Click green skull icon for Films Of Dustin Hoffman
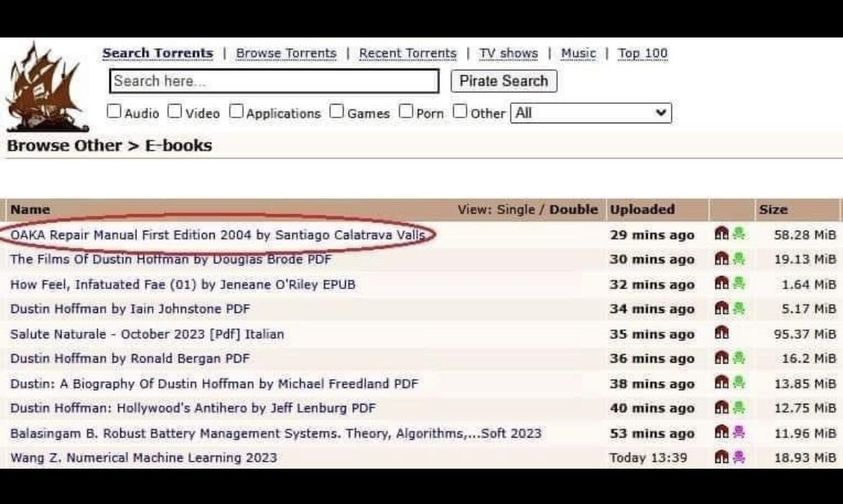 coord(739,258)
